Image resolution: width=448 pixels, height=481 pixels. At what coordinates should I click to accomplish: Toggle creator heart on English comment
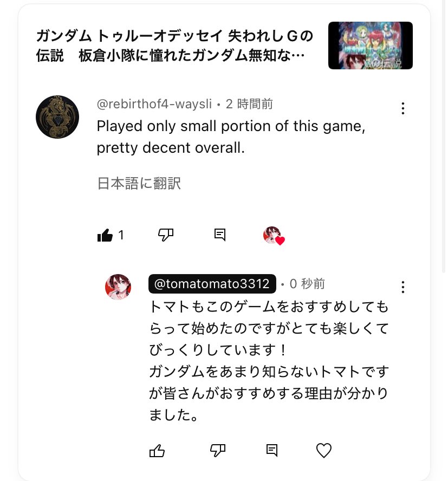point(274,236)
